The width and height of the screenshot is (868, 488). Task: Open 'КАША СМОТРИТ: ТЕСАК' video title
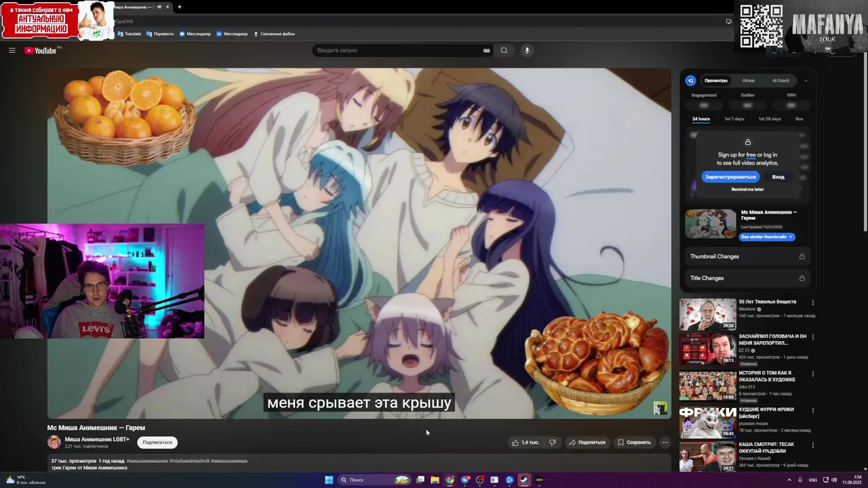coord(766,447)
